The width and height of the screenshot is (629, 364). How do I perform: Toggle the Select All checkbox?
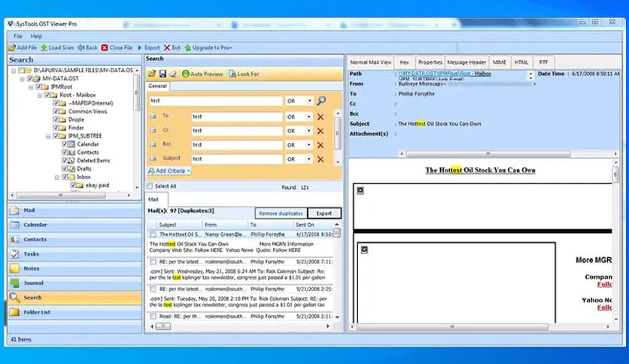[150, 186]
